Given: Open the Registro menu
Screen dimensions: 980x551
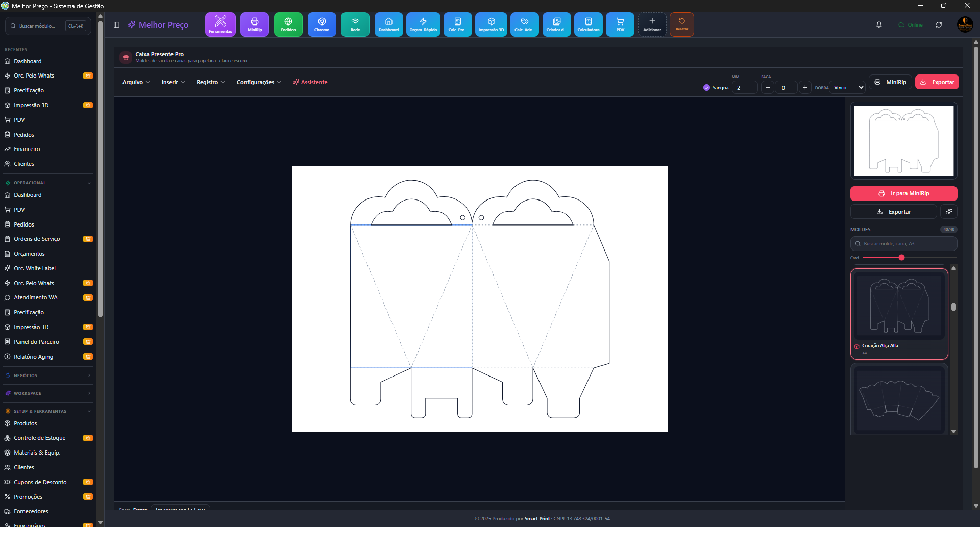Looking at the screenshot, I should click(210, 82).
